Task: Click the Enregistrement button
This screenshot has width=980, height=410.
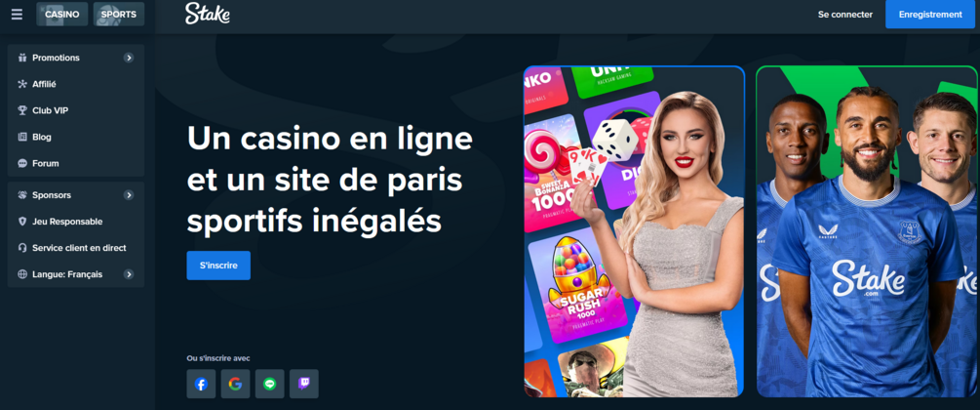Action: coord(930,15)
